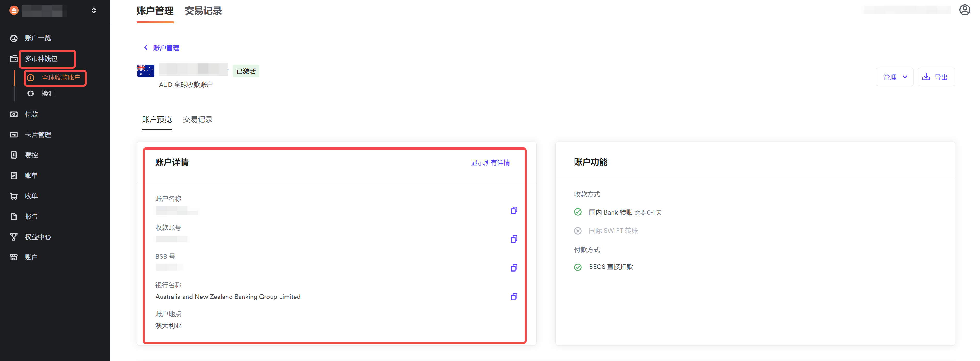Click the 账单 bill document icon
This screenshot has width=980, height=361.
pyautogui.click(x=14, y=176)
